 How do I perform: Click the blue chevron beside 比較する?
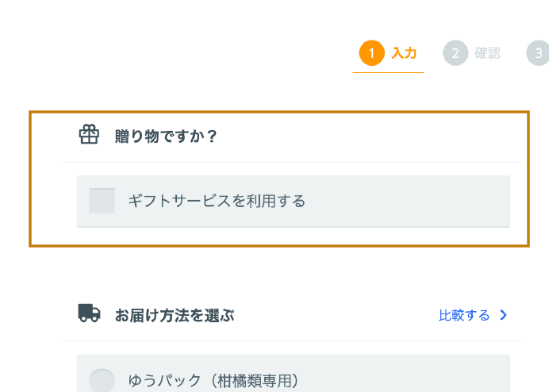point(504,315)
